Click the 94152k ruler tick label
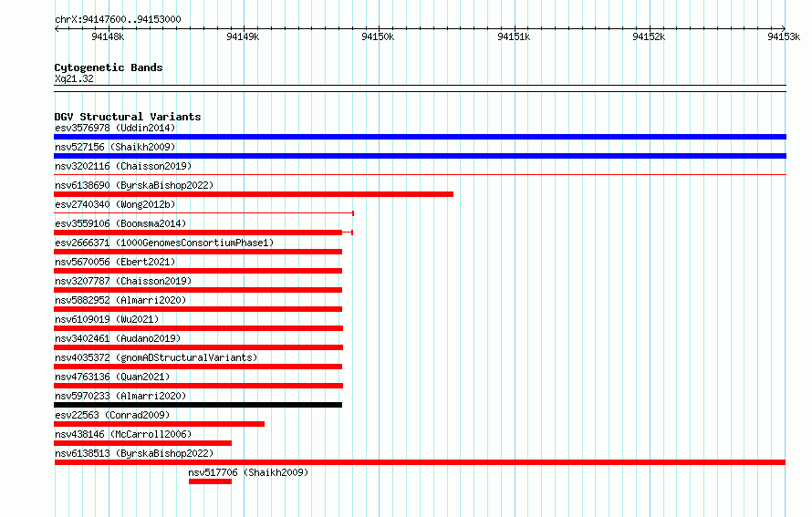The height and width of the screenshot is (517, 812). click(x=649, y=36)
